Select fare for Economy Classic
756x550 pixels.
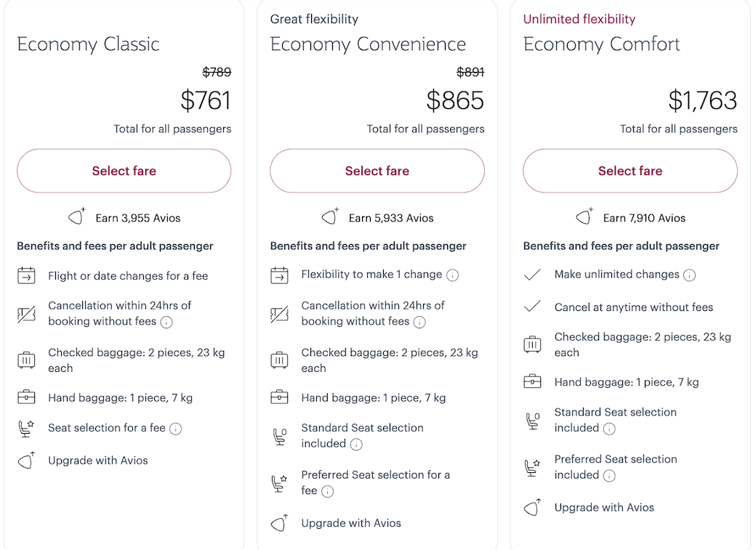tap(124, 171)
